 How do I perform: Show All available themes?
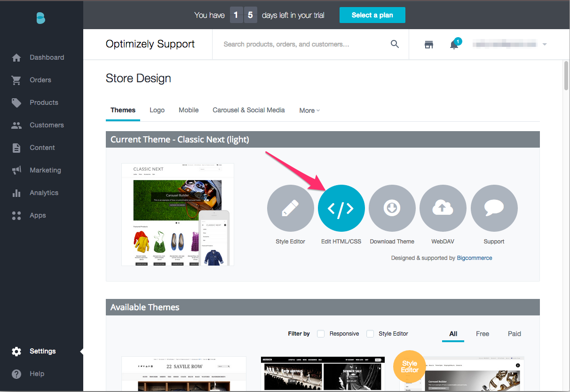[453, 334]
